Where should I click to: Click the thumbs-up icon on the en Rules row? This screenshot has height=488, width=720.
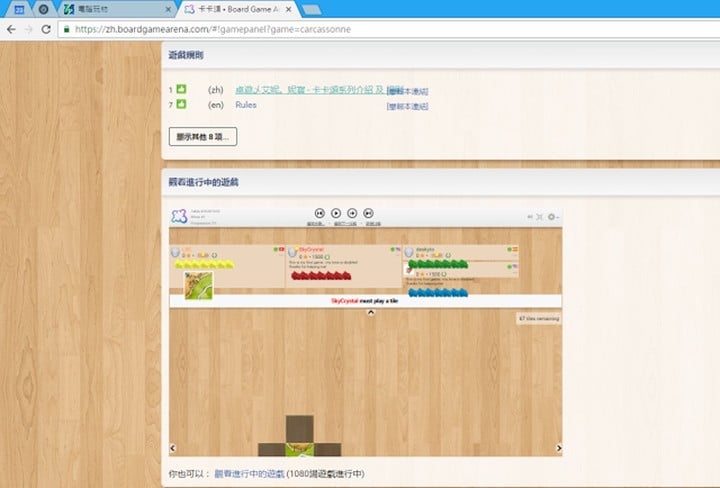point(181,104)
